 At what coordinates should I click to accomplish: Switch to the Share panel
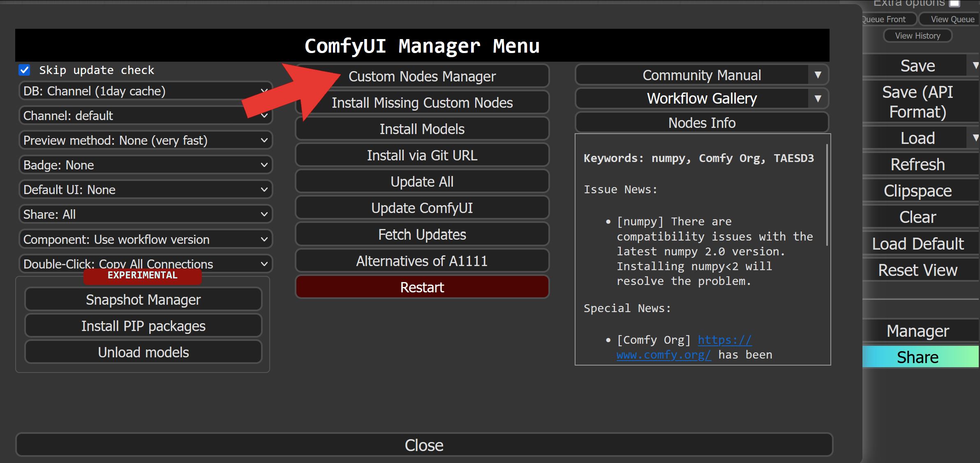click(x=918, y=357)
